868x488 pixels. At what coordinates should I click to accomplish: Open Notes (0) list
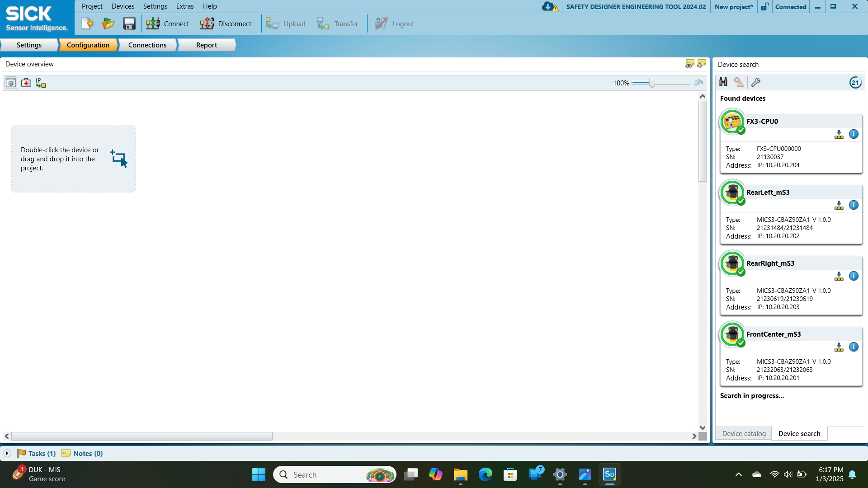point(82,453)
